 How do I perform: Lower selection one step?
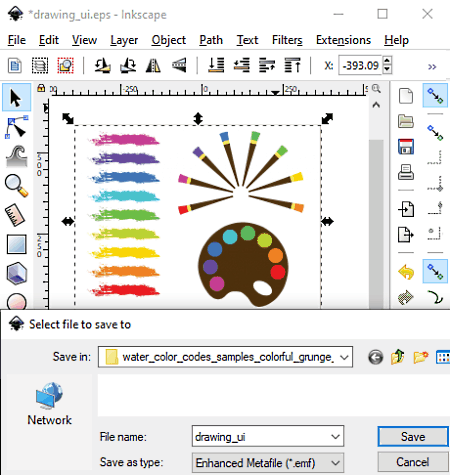pyautogui.click(x=241, y=65)
